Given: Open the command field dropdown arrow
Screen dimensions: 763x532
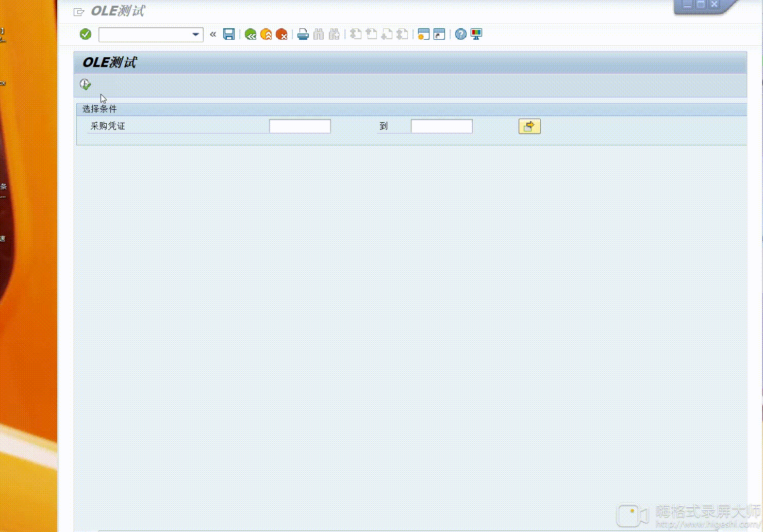Looking at the screenshot, I should point(195,35).
